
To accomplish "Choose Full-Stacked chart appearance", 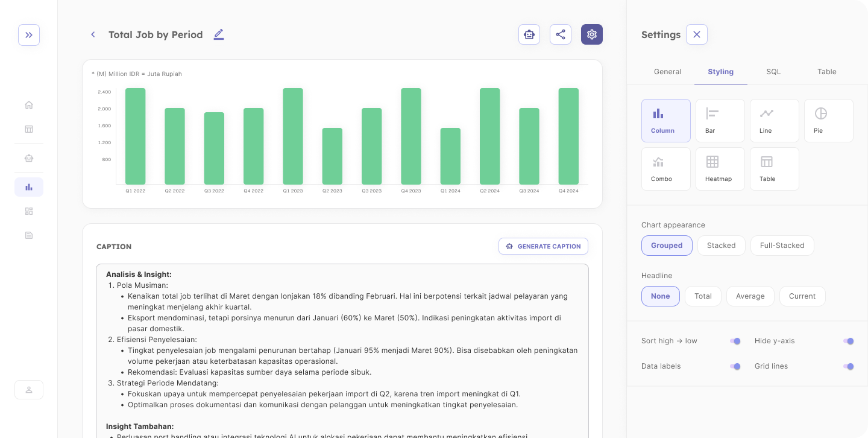I will pyautogui.click(x=782, y=246).
